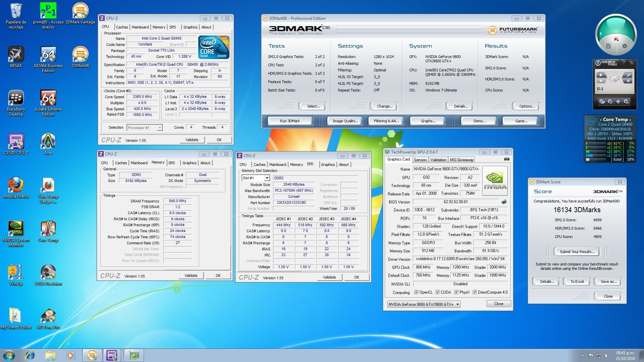Open Windows Media Player taskbar icon
Screen dimensions: 644x362
(x=71, y=355)
